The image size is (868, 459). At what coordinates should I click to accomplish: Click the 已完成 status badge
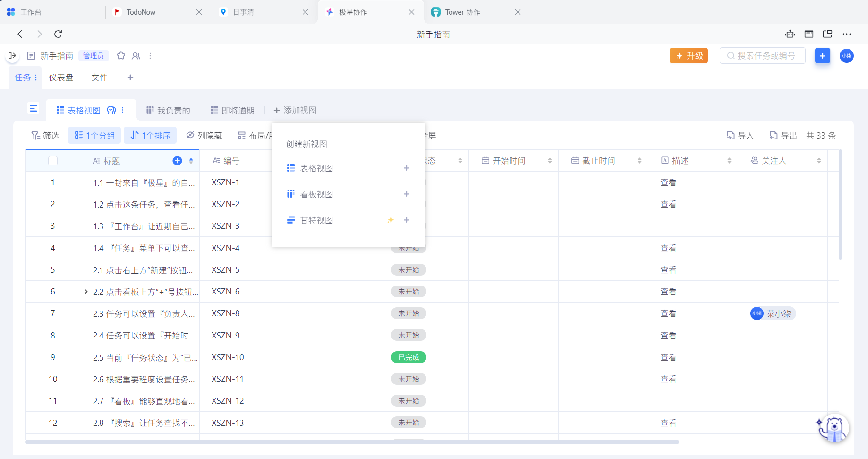click(x=408, y=357)
